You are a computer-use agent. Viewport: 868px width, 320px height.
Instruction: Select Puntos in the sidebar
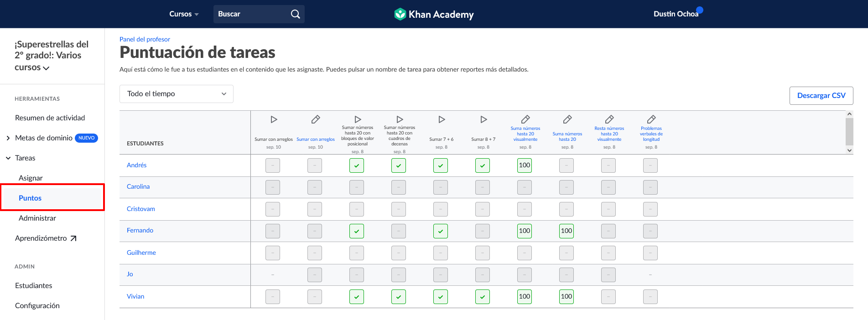point(30,198)
